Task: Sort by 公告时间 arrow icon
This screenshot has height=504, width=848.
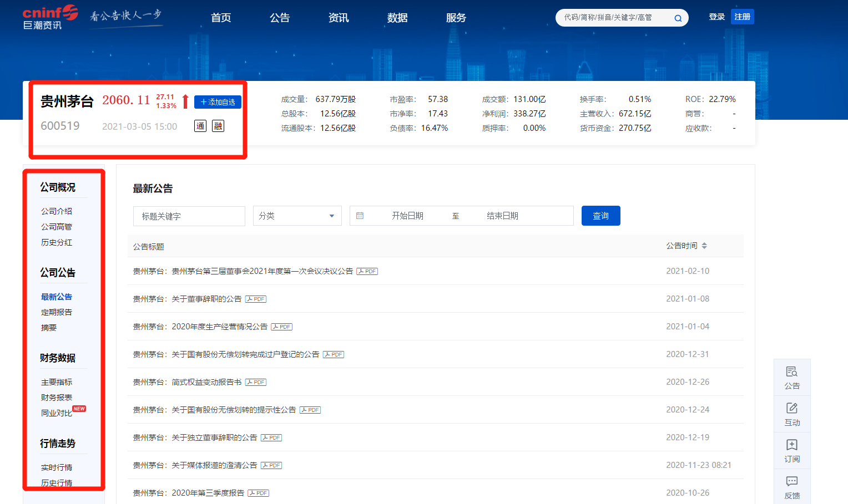Action: pos(704,246)
